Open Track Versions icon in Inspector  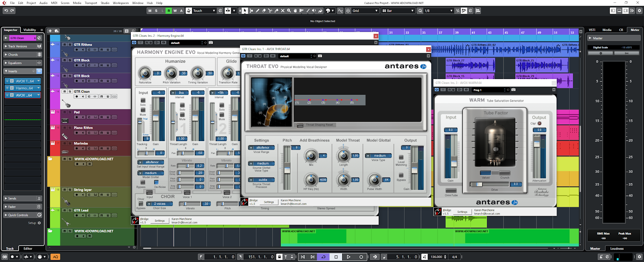click(39, 46)
